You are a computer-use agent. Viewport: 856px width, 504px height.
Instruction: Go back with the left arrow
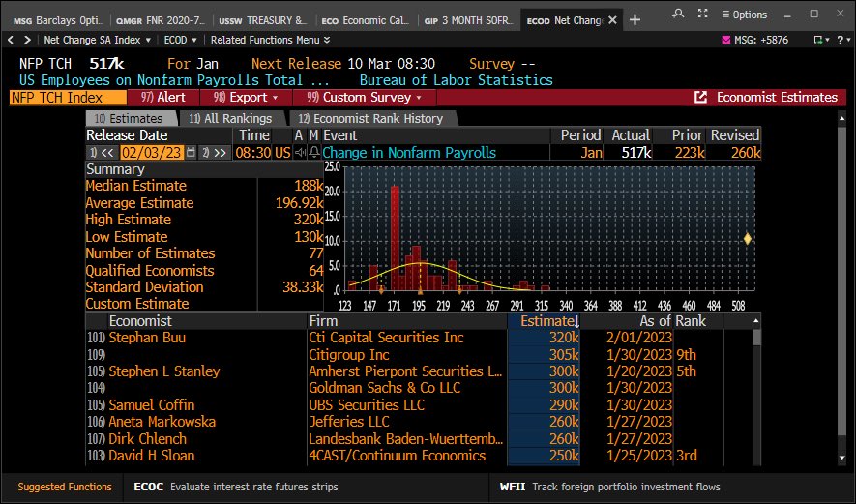pyautogui.click(x=11, y=40)
